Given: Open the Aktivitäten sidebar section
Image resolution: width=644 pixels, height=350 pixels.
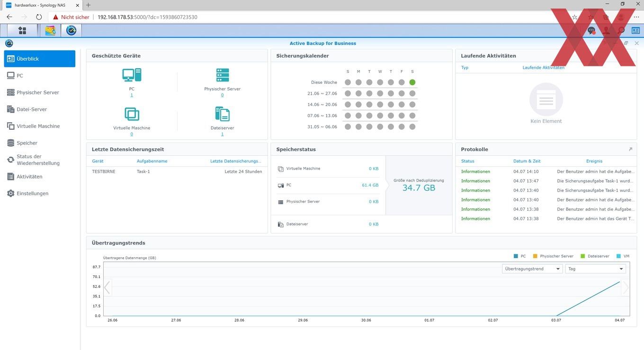Looking at the screenshot, I should click(x=40, y=177).
